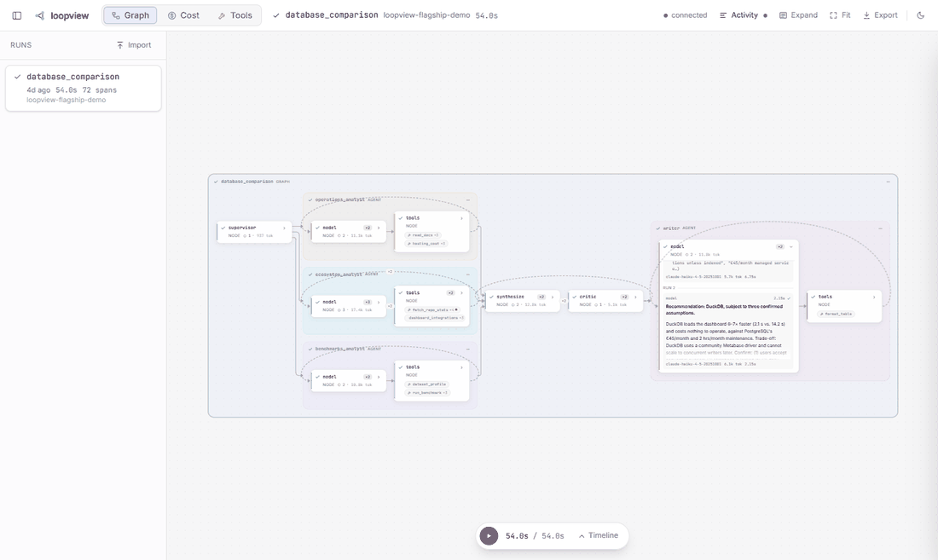938x560 pixels.
Task: Click the dataset_profile tool chip
Action: [x=426, y=384]
